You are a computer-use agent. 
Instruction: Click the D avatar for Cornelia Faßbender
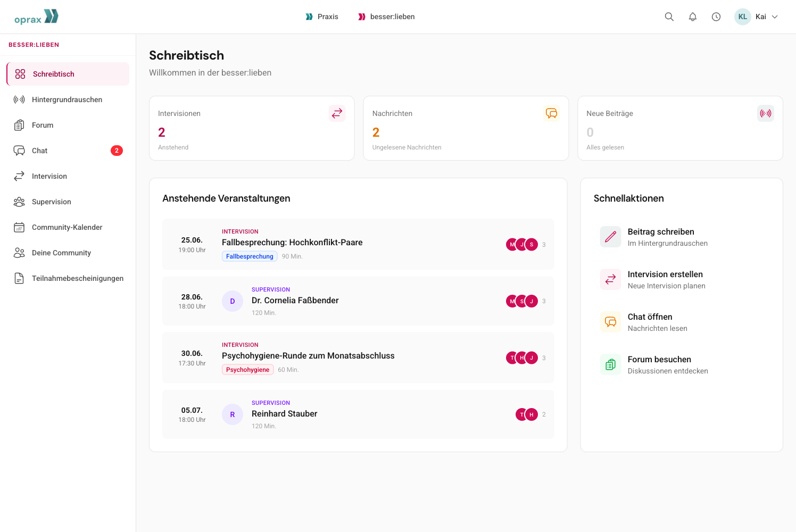233,301
